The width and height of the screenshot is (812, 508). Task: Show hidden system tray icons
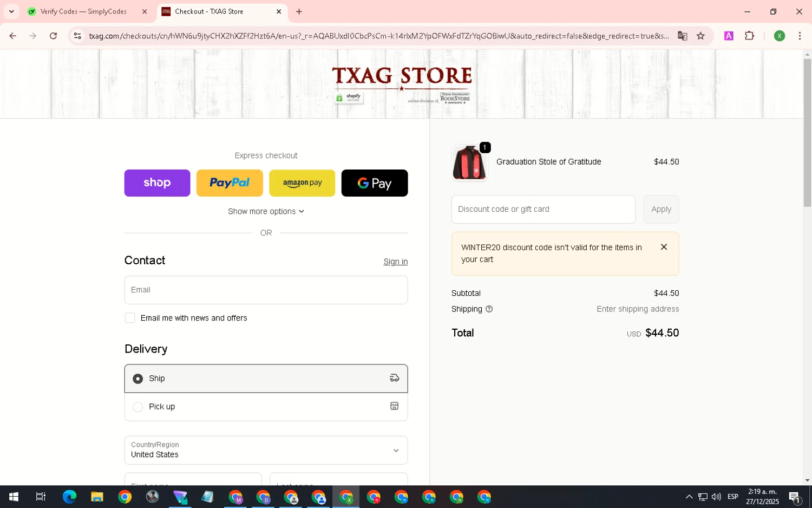click(689, 497)
